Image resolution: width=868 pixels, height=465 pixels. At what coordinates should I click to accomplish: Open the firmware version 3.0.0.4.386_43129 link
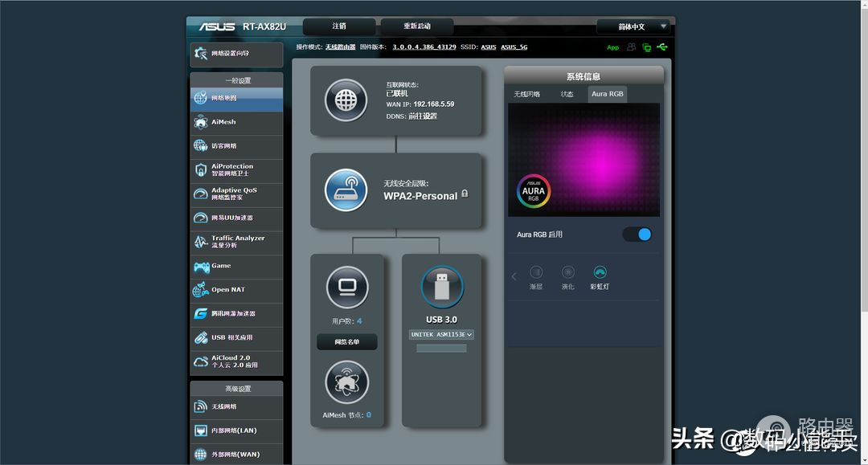(x=424, y=47)
